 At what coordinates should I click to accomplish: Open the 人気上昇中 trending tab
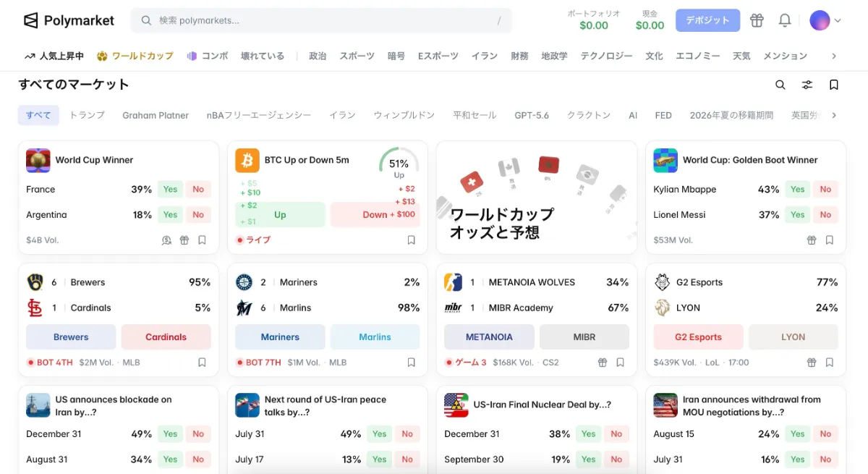click(54, 56)
